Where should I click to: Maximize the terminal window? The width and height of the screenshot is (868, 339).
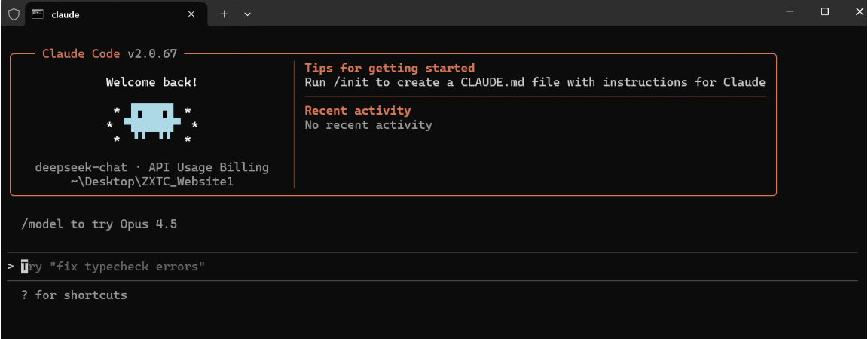[825, 11]
